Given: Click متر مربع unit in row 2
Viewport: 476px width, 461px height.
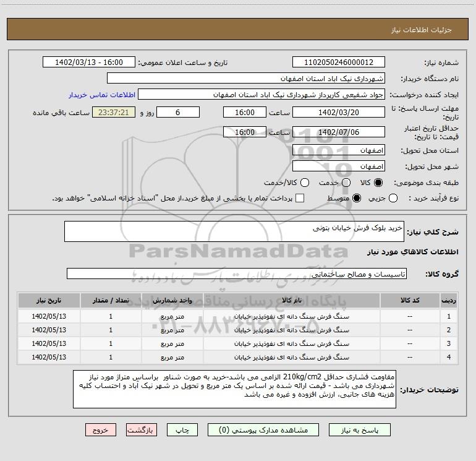Looking at the screenshot, I should [x=172, y=330].
